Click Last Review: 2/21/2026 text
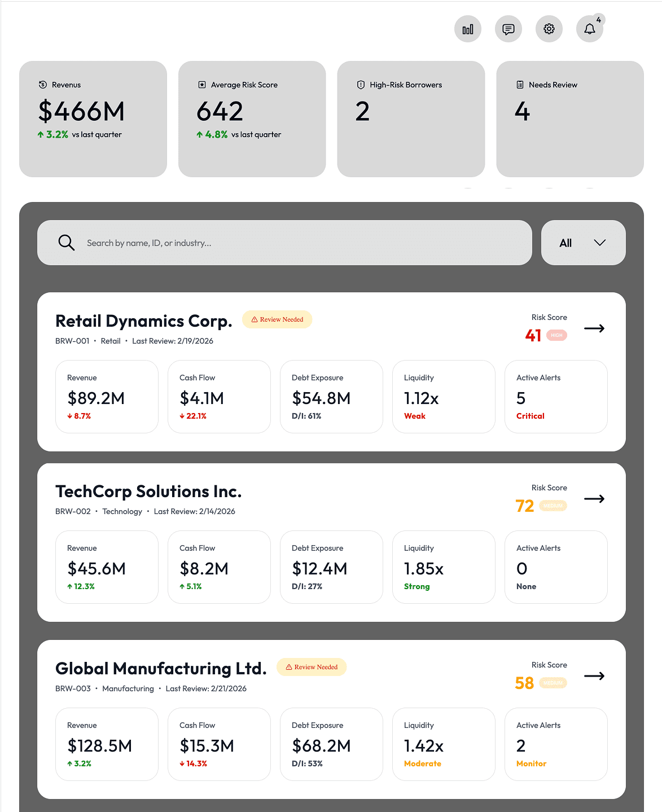 pyautogui.click(x=206, y=688)
